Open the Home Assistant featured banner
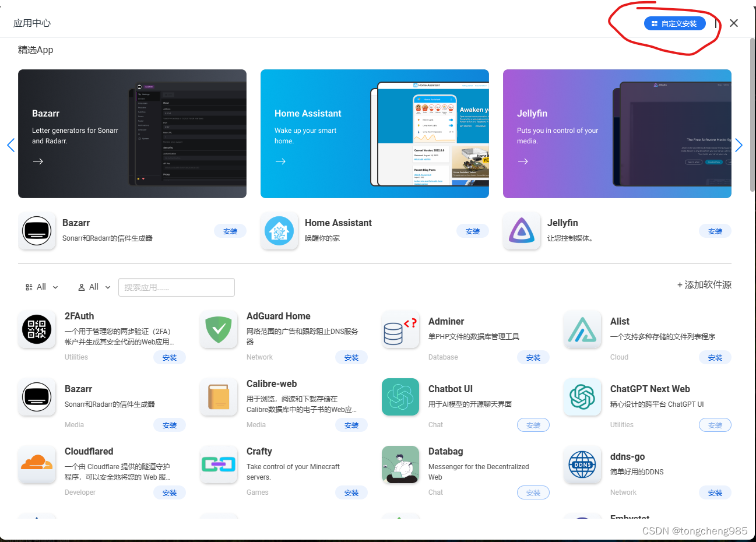 tap(375, 134)
